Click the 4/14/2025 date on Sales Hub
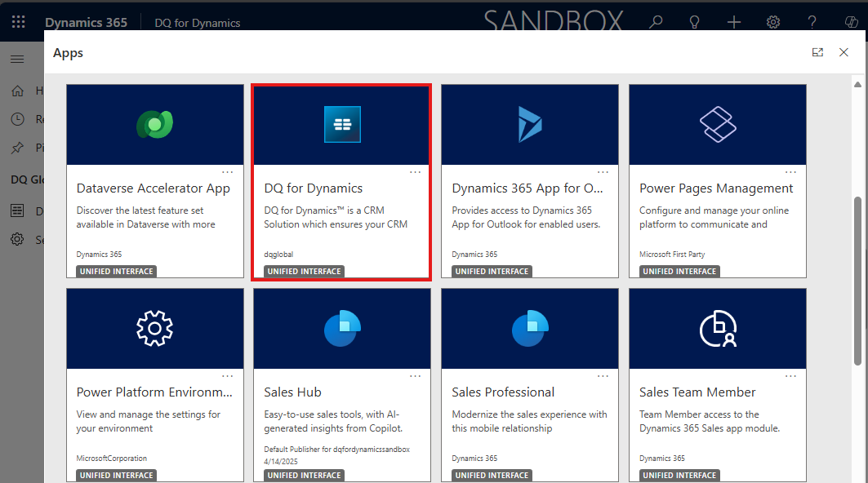Image resolution: width=868 pixels, height=483 pixels. click(281, 462)
